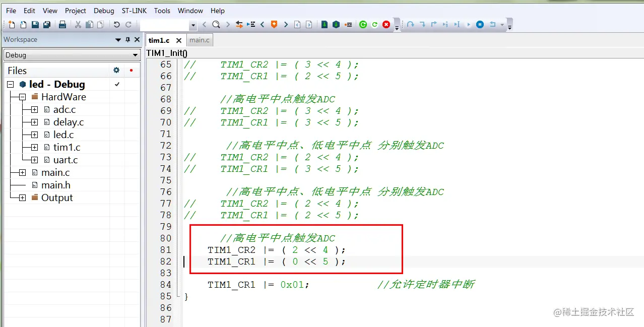The height and width of the screenshot is (327, 644).
Task: Expand the delay.c node
Action: 34,122
